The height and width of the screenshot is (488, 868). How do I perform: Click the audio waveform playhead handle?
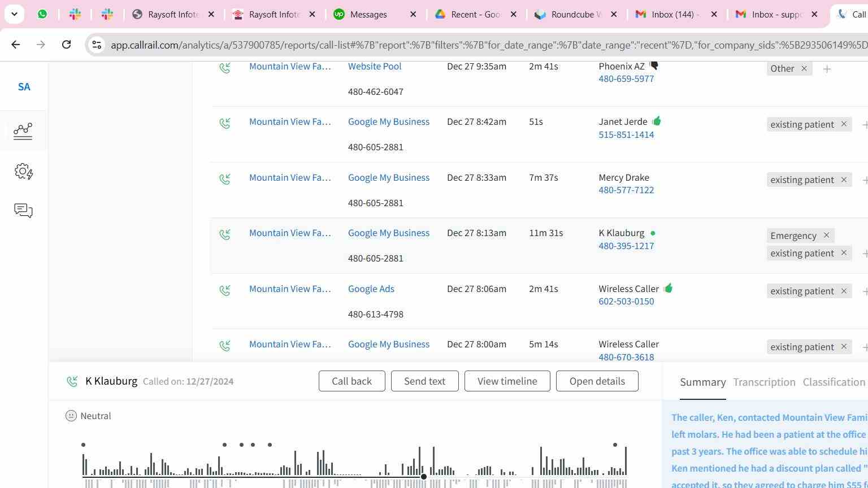coord(424,477)
